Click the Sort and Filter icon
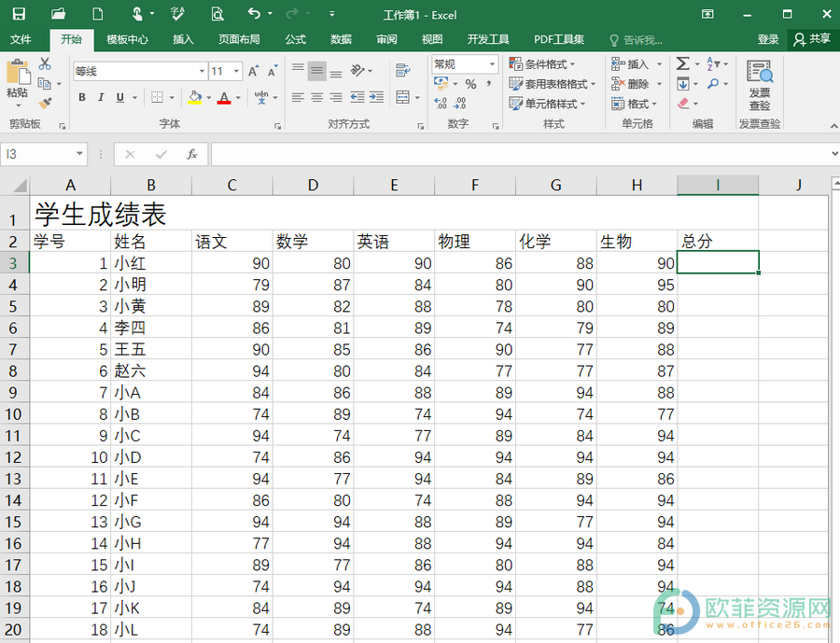The image size is (840, 643). pyautogui.click(x=713, y=63)
